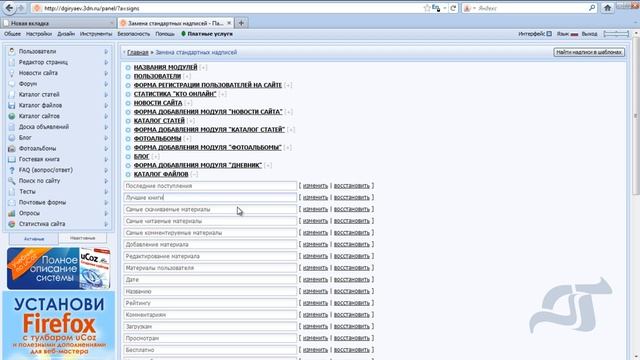Open the Общее menu
Image resolution: width=640 pixels, height=360 pixels.
pyautogui.click(x=12, y=34)
